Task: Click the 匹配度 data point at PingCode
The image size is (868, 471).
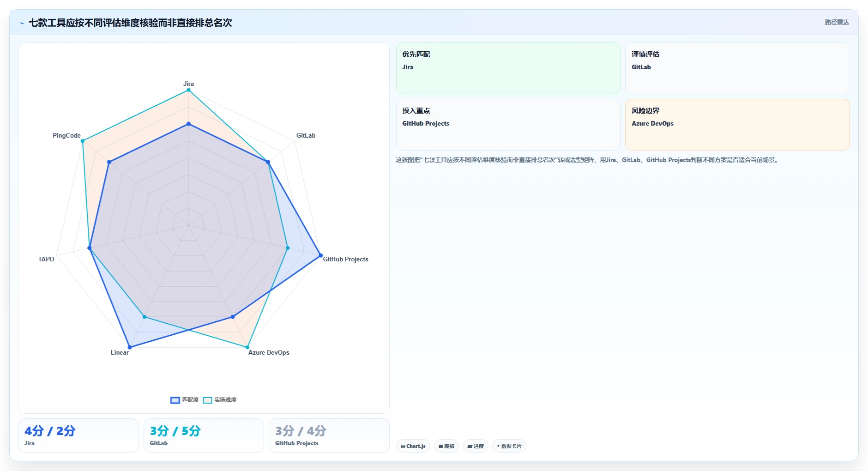Action: click(x=109, y=162)
